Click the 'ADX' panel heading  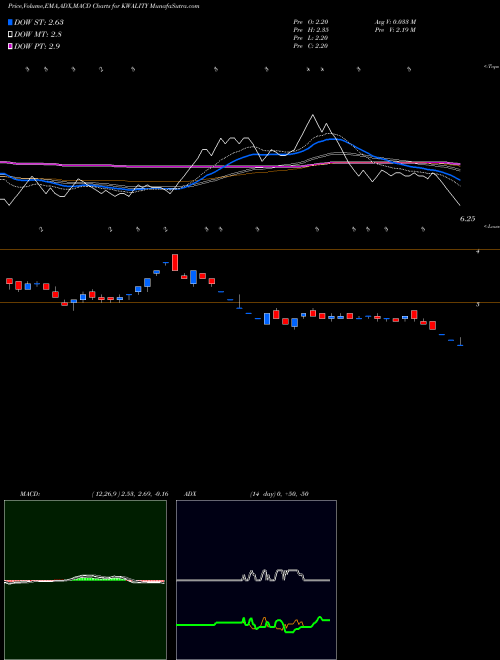[x=191, y=494]
